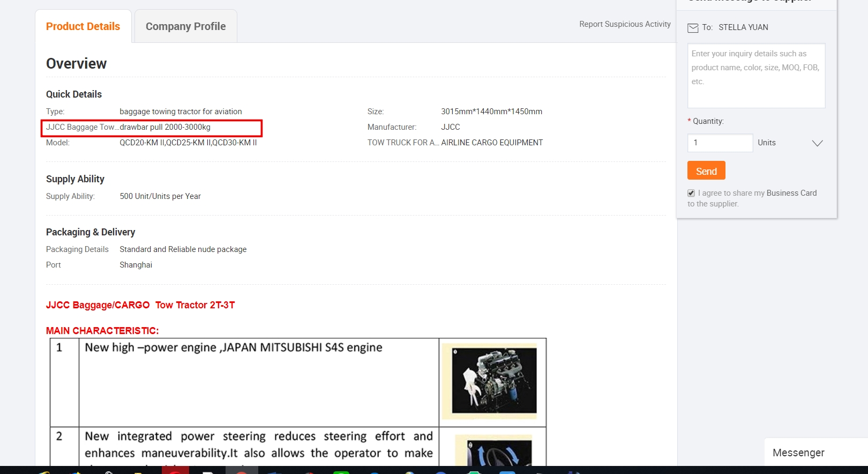
Task: Switch to the Company Profile tab
Action: coord(185,26)
